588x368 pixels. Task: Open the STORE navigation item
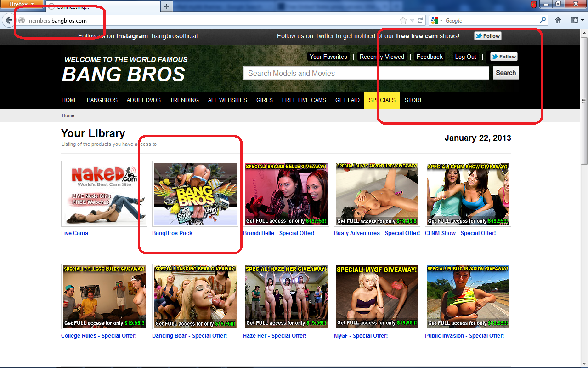click(414, 100)
